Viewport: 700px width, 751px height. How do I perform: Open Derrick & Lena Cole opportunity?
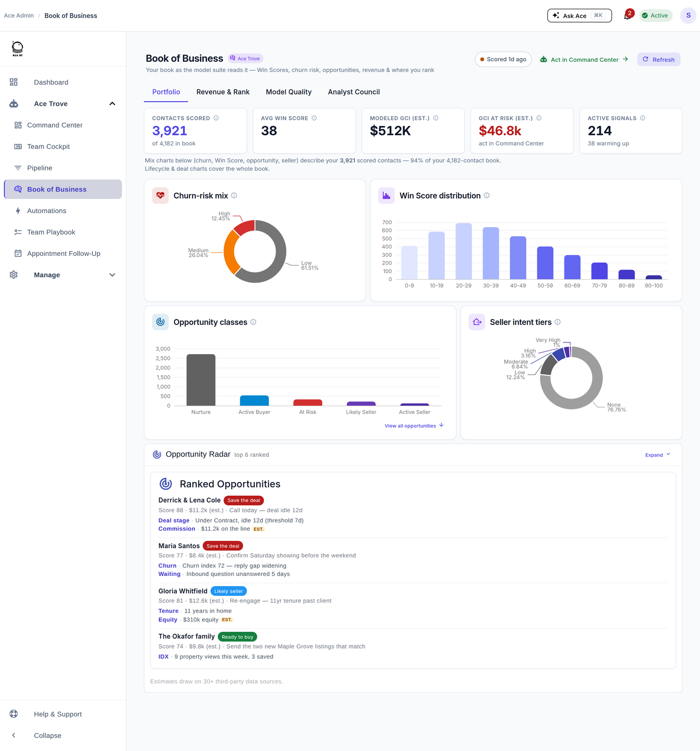coord(190,500)
